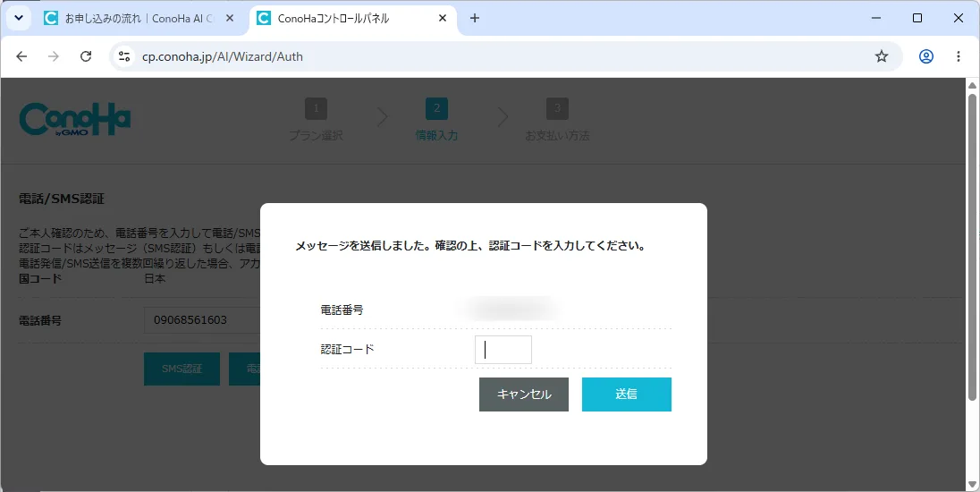Click the メッセージを送信しました dialog message
Image resolution: width=980 pixels, height=492 pixels.
click(x=470, y=246)
